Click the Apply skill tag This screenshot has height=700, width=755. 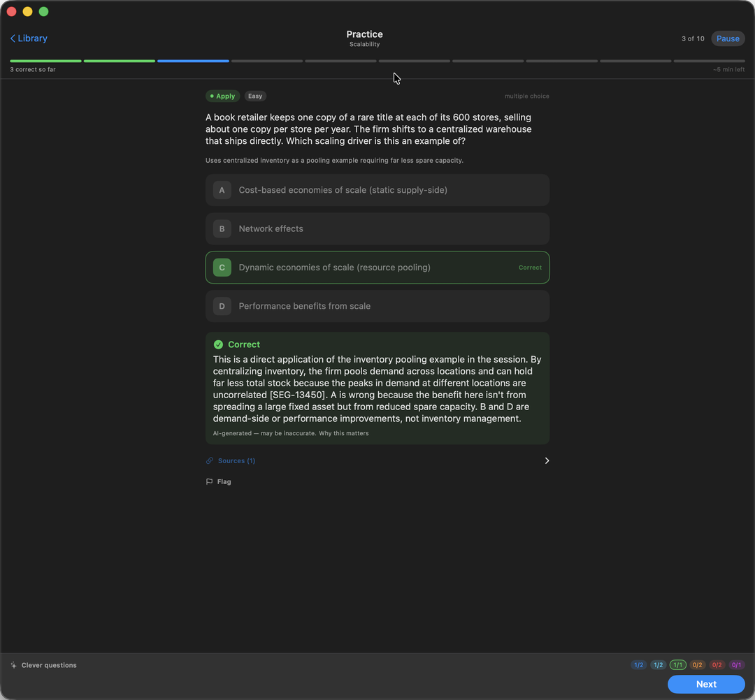click(x=222, y=96)
